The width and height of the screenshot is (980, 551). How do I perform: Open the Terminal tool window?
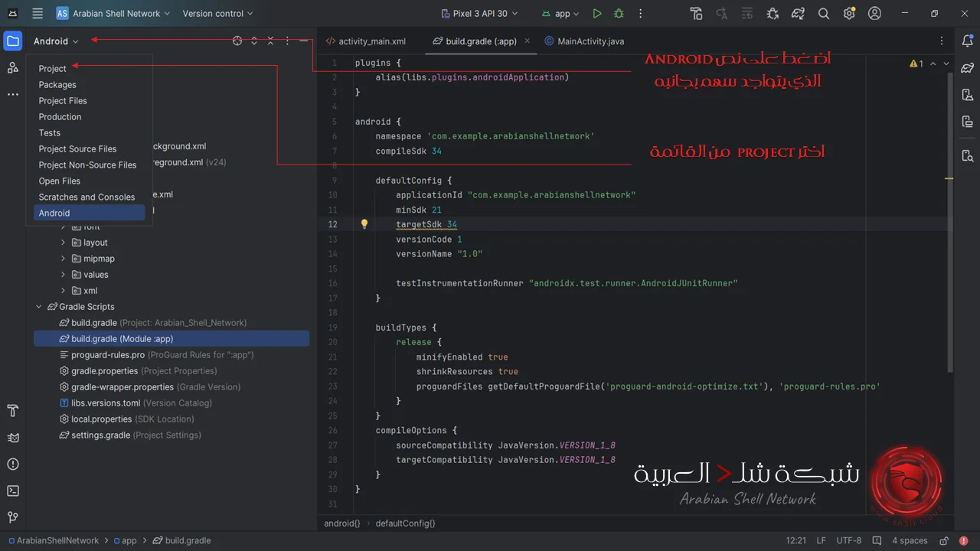click(x=13, y=491)
